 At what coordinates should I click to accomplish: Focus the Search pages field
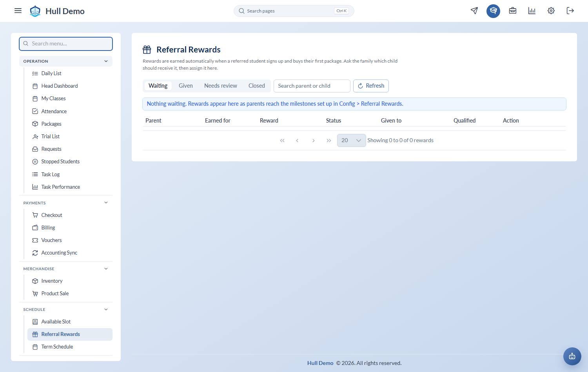click(x=294, y=11)
